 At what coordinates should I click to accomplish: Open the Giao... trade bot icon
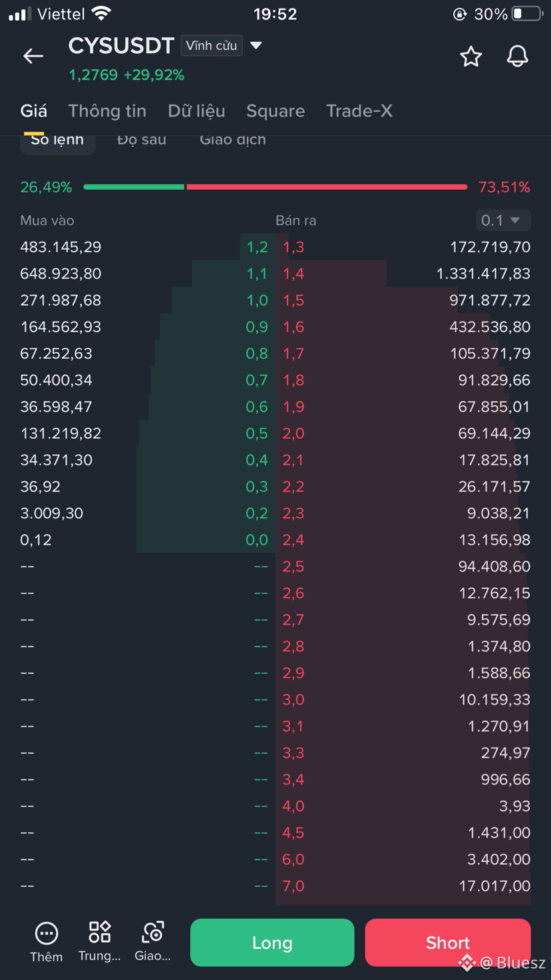point(153,932)
